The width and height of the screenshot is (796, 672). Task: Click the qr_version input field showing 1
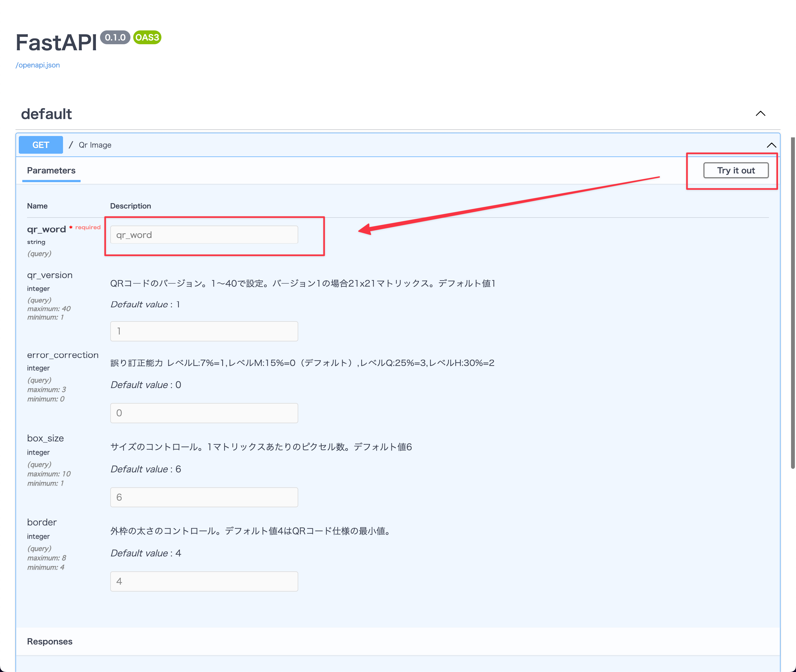pos(204,331)
